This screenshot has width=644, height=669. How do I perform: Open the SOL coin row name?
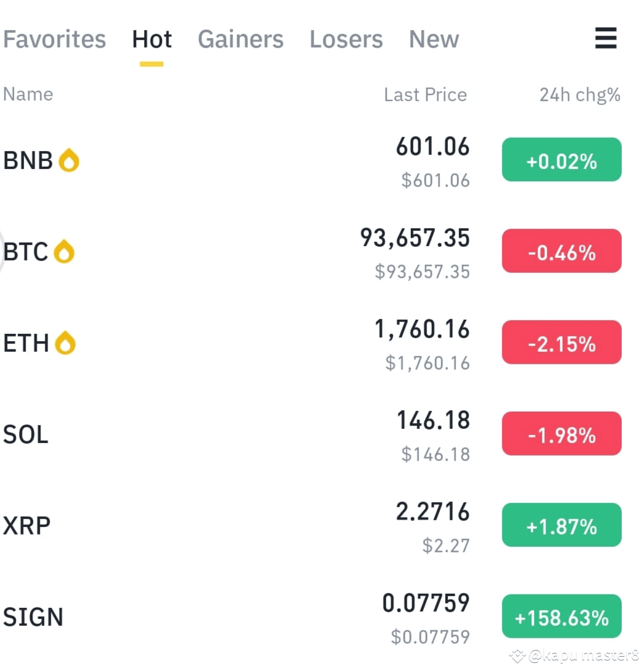pos(25,434)
